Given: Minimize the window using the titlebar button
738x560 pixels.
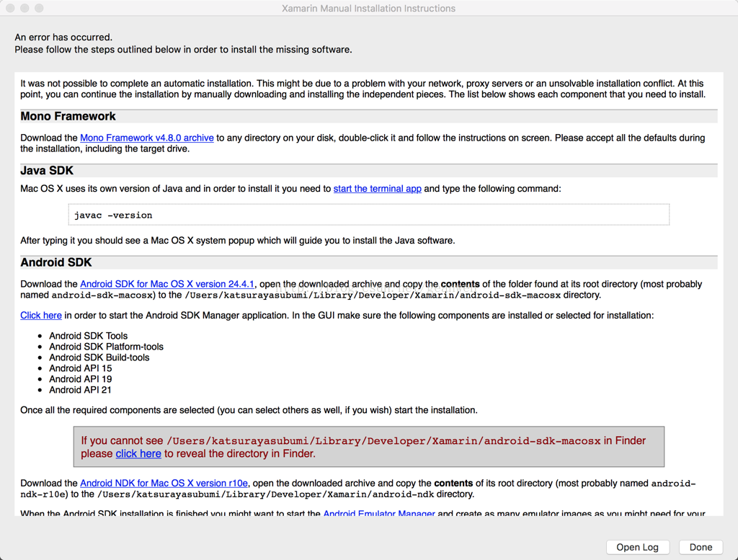Looking at the screenshot, I should (25, 8).
